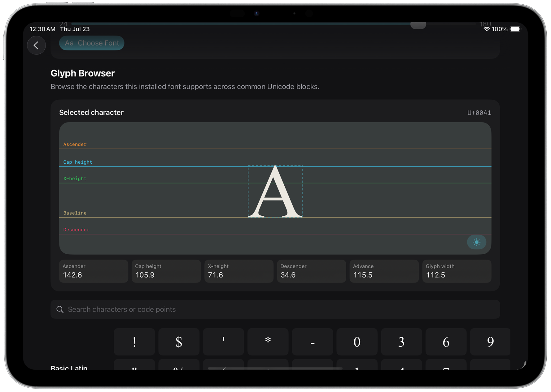The width and height of the screenshot is (551, 392).
Task: Click the Advance 115.5 metric card
Action: pos(384,271)
